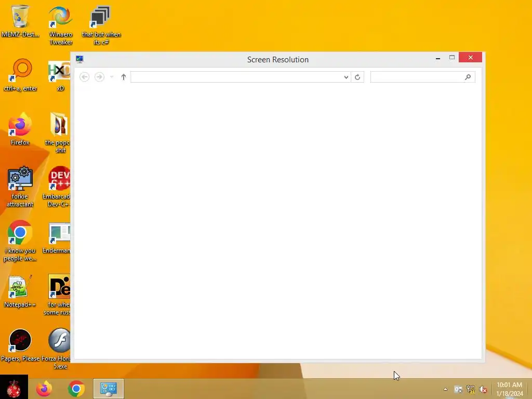
Task: Open the clock showing 10:01 AM
Action: (x=509, y=389)
